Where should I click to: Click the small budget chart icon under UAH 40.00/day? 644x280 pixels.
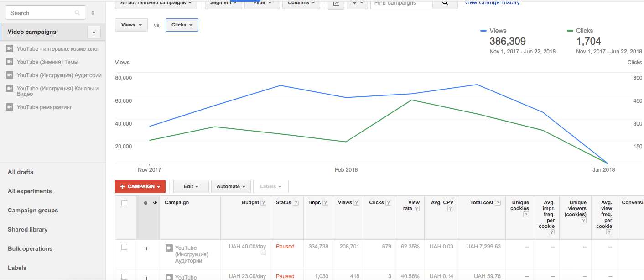(263, 253)
